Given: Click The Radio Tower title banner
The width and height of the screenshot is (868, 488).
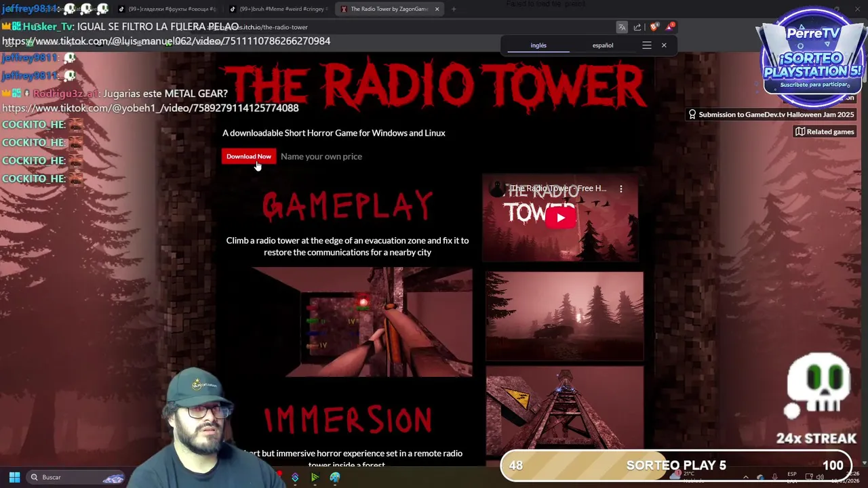Looking at the screenshot, I should click(x=434, y=87).
